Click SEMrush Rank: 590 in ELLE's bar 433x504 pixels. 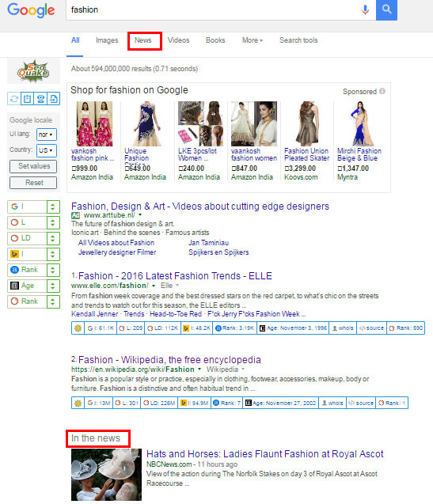pos(405,328)
